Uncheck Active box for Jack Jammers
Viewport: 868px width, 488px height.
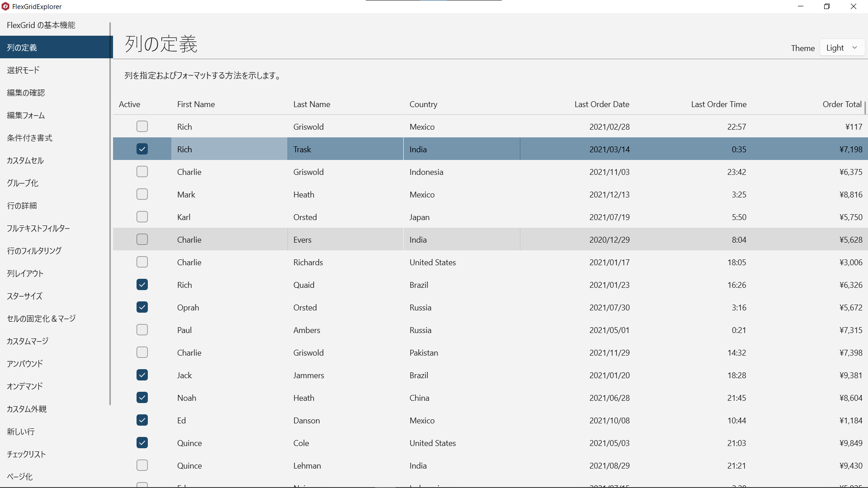[142, 375]
